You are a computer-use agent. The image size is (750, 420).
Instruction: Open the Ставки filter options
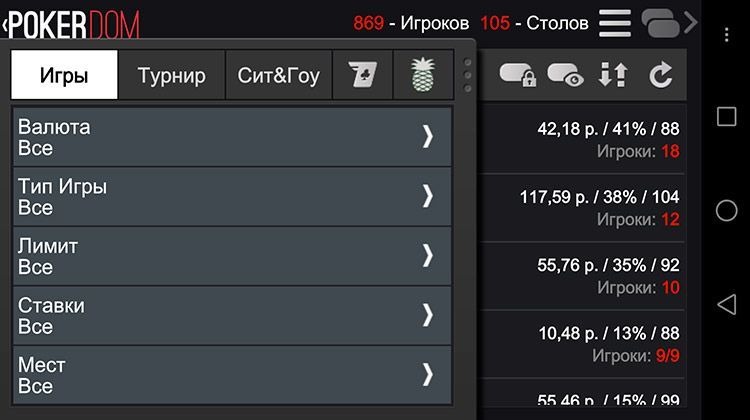[232, 316]
